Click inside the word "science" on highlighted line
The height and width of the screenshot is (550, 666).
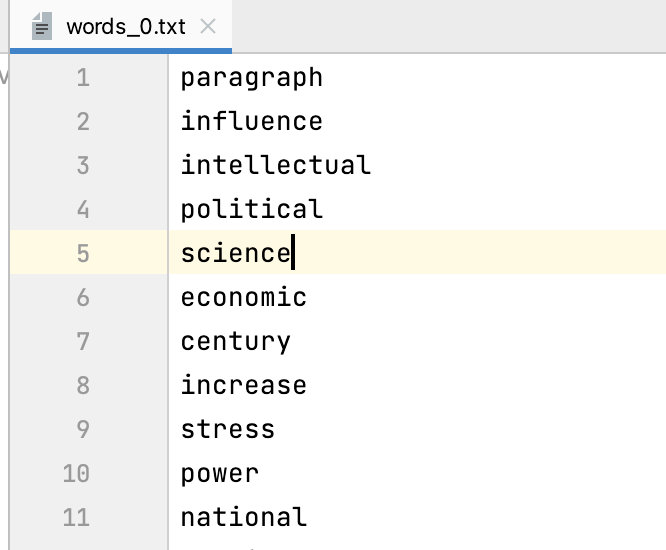click(x=234, y=254)
